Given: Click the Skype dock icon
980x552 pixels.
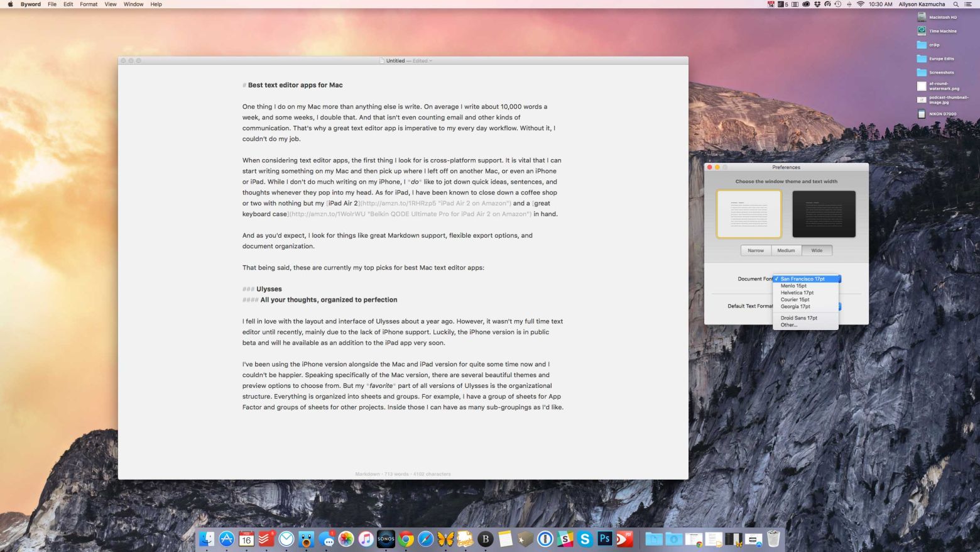Looking at the screenshot, I should [585, 539].
